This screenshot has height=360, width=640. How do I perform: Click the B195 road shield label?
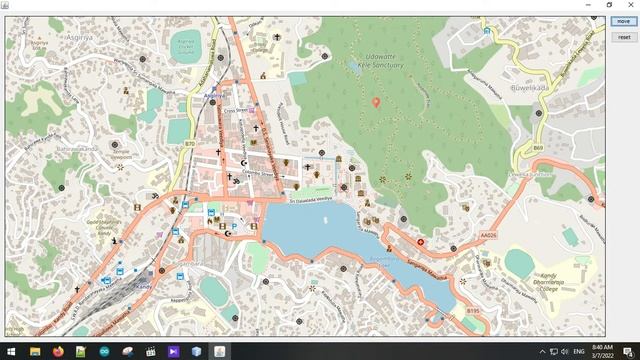click(473, 311)
